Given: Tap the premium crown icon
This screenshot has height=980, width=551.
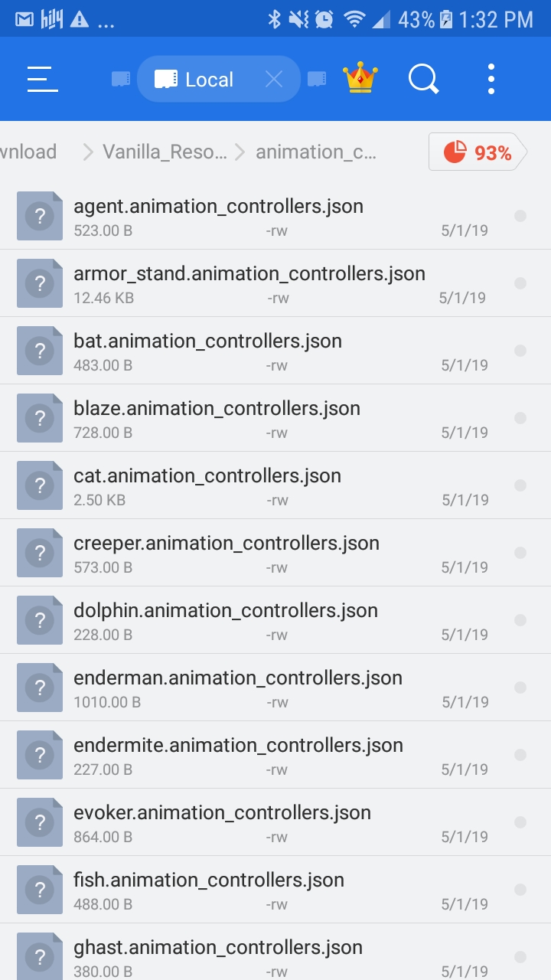Looking at the screenshot, I should [x=360, y=78].
